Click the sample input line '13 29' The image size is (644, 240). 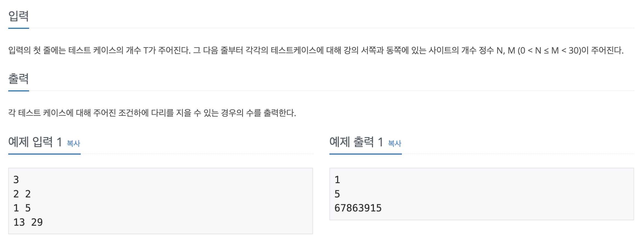pos(28,222)
